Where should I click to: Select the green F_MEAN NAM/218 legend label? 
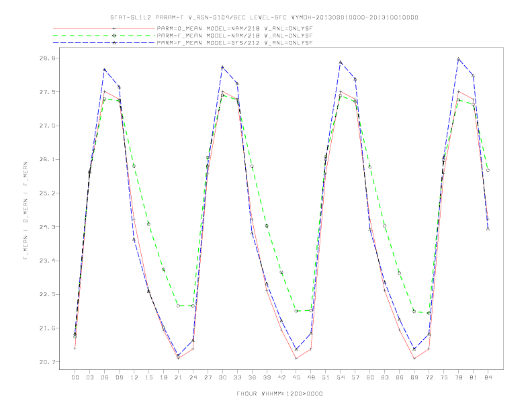[234, 36]
